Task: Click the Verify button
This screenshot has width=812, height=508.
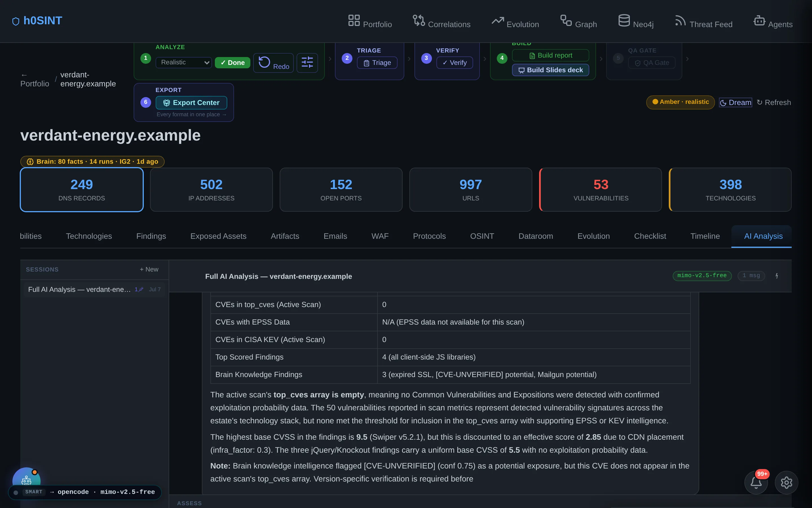Action: [x=455, y=62]
